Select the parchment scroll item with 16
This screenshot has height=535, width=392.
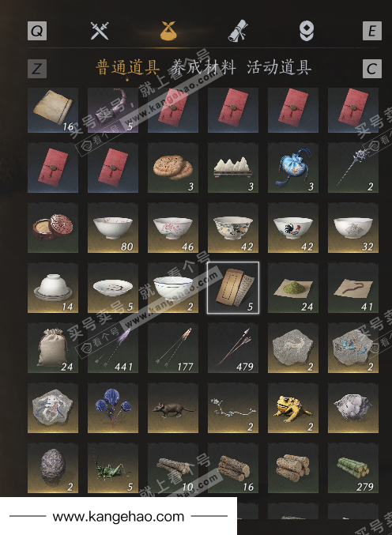tap(53, 110)
